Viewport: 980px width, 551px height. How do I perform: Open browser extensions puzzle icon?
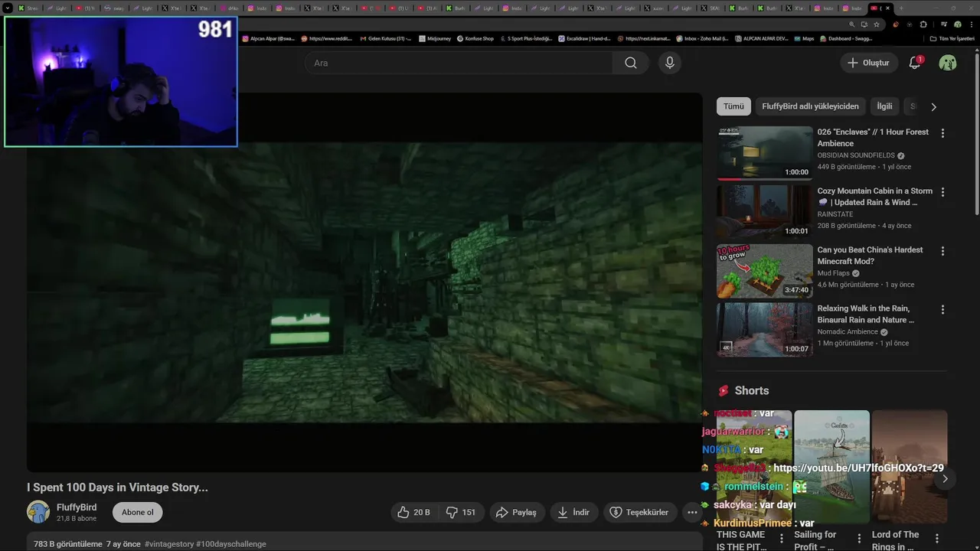(923, 24)
